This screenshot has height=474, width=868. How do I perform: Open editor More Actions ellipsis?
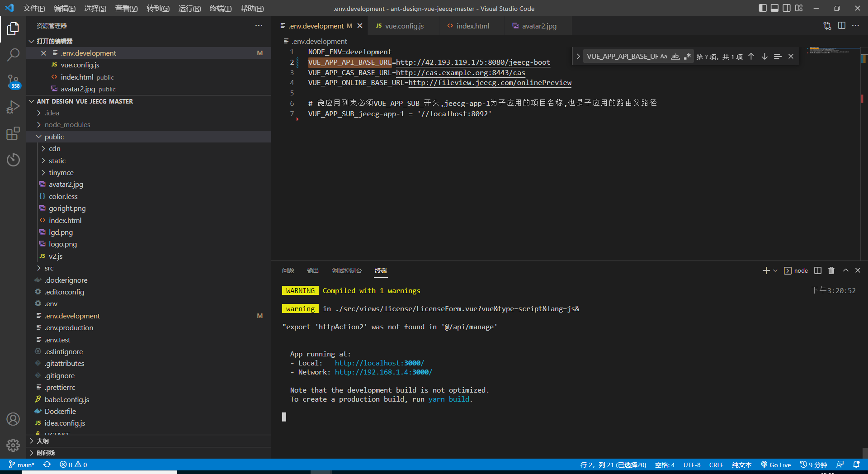pos(856,26)
